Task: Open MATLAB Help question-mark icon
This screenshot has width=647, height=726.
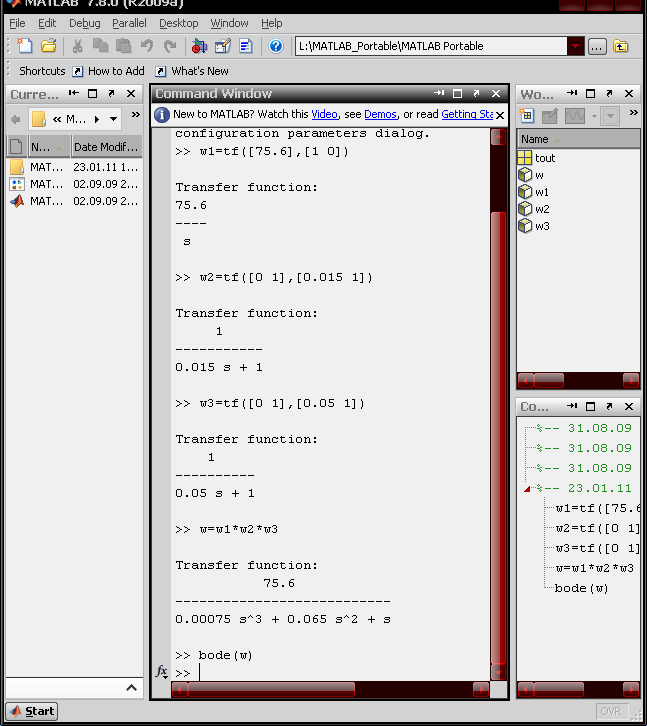Action: 276,46
